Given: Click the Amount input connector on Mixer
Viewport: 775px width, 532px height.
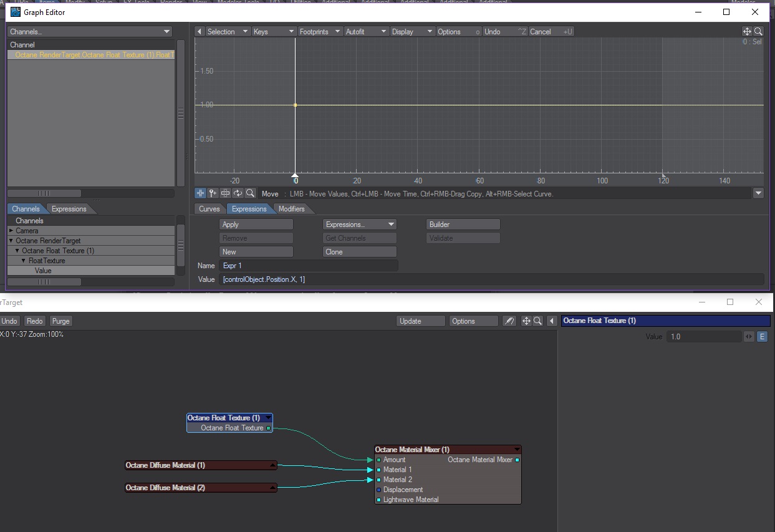Looking at the screenshot, I should point(378,460).
